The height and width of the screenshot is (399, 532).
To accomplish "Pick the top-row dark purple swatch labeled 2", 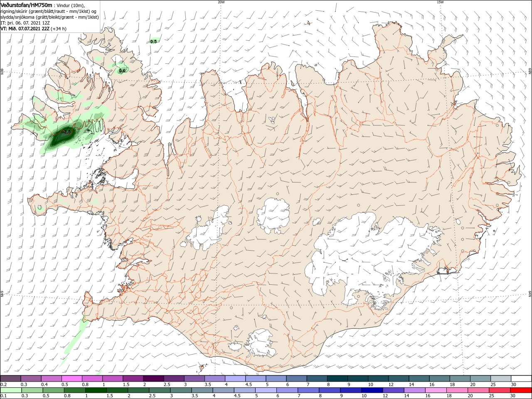I will [x=153, y=378].
